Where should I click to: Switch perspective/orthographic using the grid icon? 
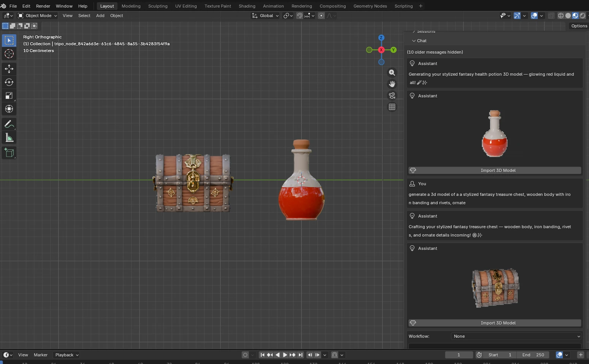pyautogui.click(x=392, y=107)
